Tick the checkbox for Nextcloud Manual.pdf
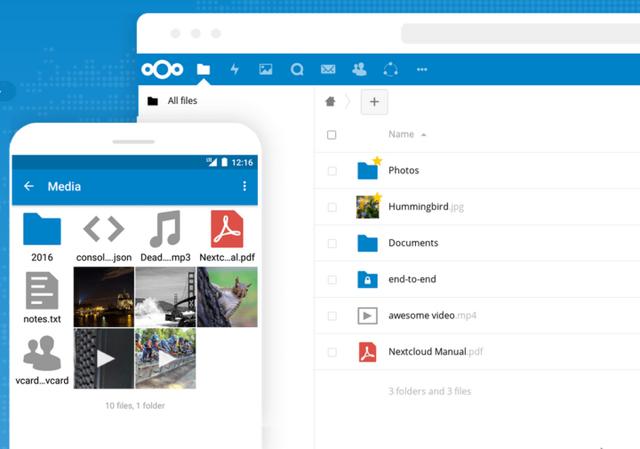The image size is (640, 449). [332, 352]
